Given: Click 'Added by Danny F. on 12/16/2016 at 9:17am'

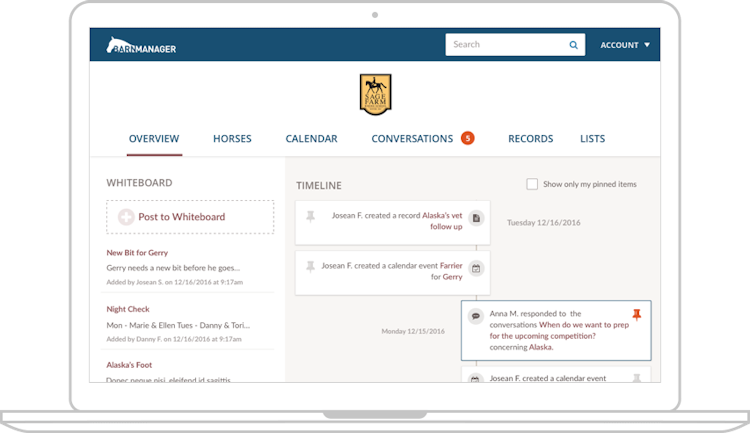Looking at the screenshot, I should [174, 339].
